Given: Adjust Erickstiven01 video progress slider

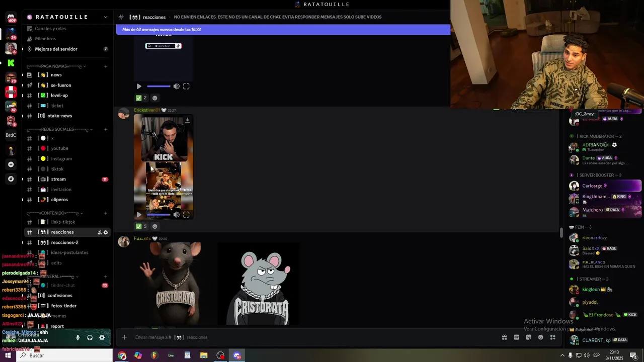Looking at the screenshot, I should coord(158,215).
